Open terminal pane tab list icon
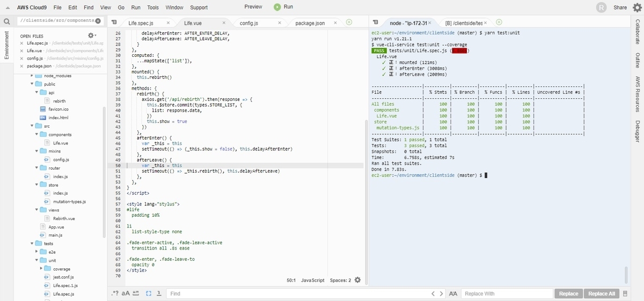This screenshot has width=644, height=301. (x=376, y=23)
